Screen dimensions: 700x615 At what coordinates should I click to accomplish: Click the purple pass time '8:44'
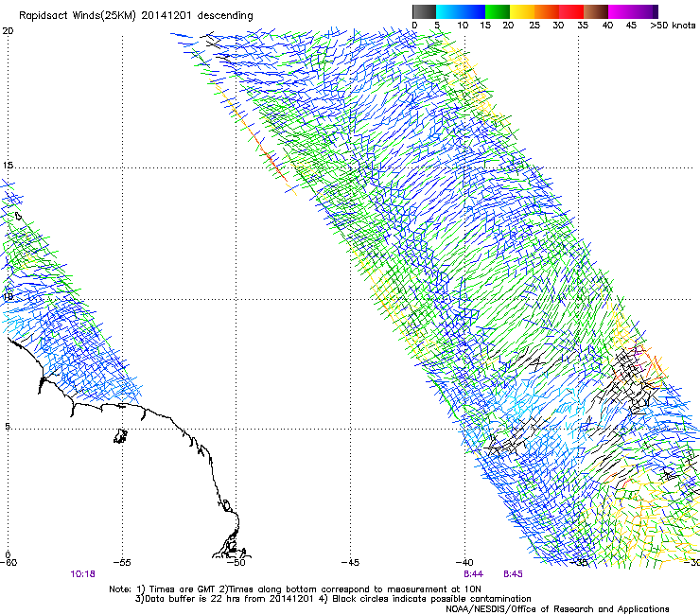[x=473, y=574]
